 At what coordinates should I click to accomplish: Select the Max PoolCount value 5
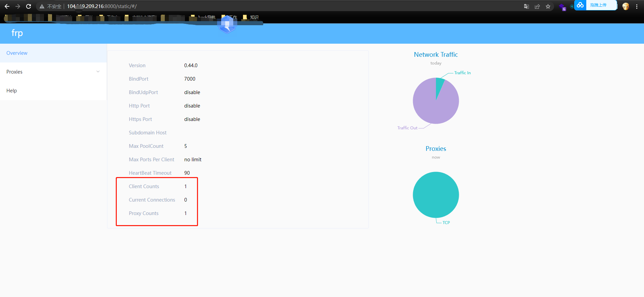(x=186, y=146)
